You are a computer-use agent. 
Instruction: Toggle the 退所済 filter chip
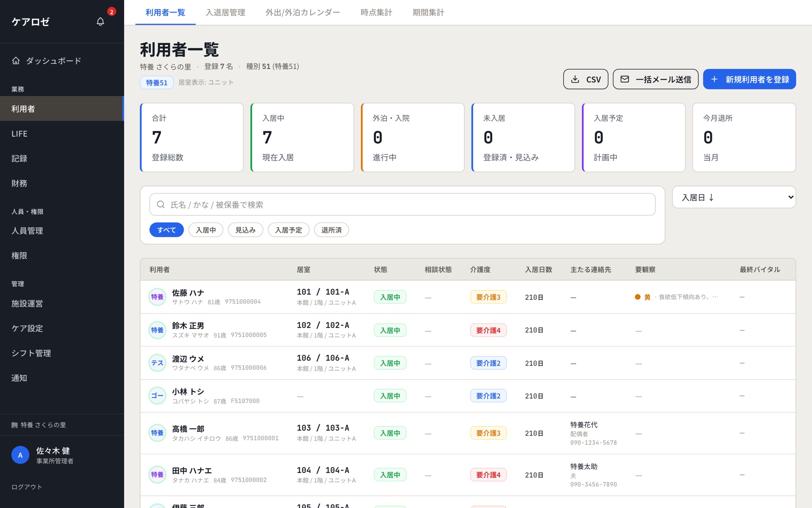(x=331, y=230)
